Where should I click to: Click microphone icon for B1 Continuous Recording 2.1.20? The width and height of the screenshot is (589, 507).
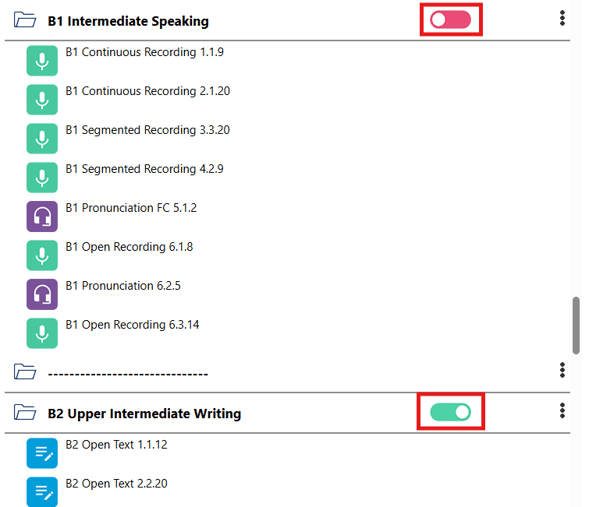pos(42,100)
